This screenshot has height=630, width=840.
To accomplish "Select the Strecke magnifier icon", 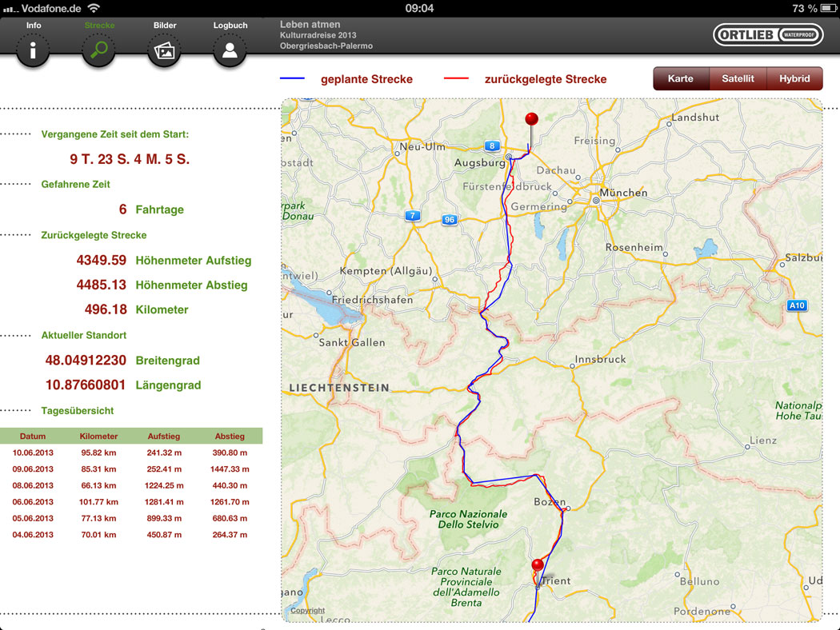I will pos(99,51).
